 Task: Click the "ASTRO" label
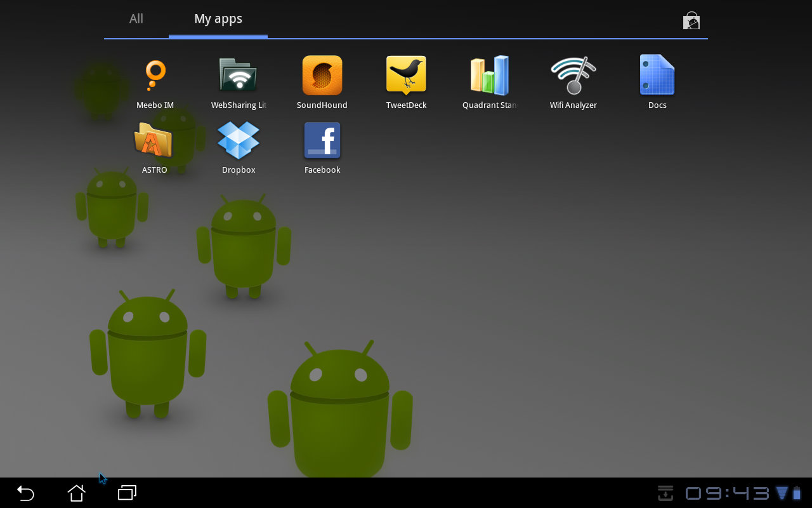pos(154,170)
